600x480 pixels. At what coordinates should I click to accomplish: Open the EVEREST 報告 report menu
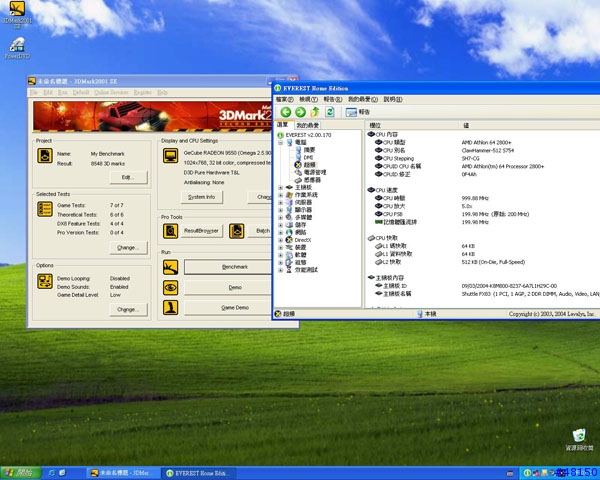point(333,99)
